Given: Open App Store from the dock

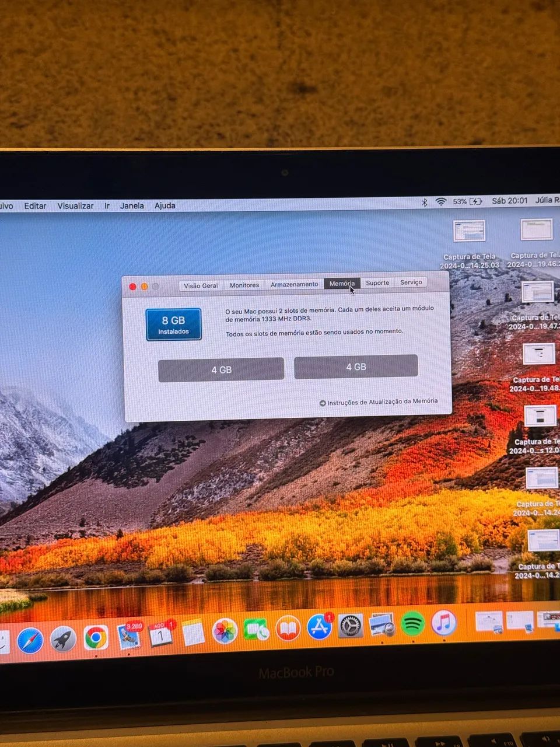Looking at the screenshot, I should click(x=319, y=627).
